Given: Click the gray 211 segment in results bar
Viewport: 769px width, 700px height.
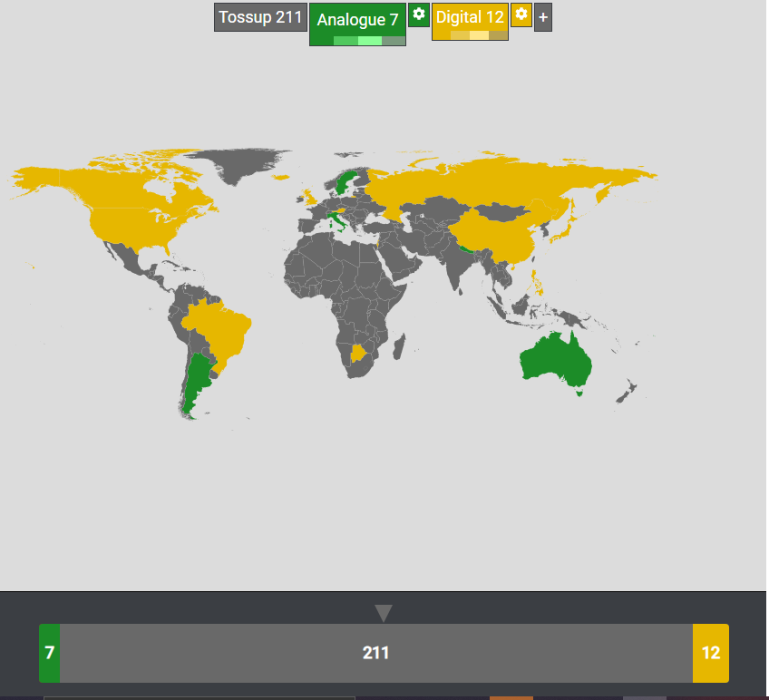Looking at the screenshot, I should (376, 653).
